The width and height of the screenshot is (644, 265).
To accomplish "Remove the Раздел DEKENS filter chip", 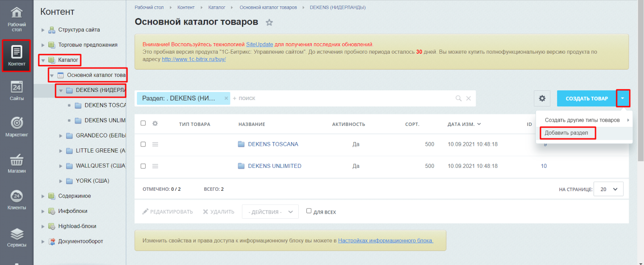I will 226,98.
